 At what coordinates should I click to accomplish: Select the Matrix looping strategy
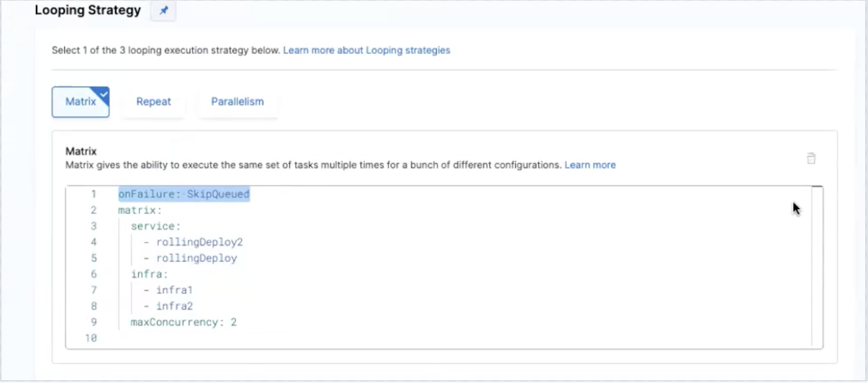pos(80,102)
